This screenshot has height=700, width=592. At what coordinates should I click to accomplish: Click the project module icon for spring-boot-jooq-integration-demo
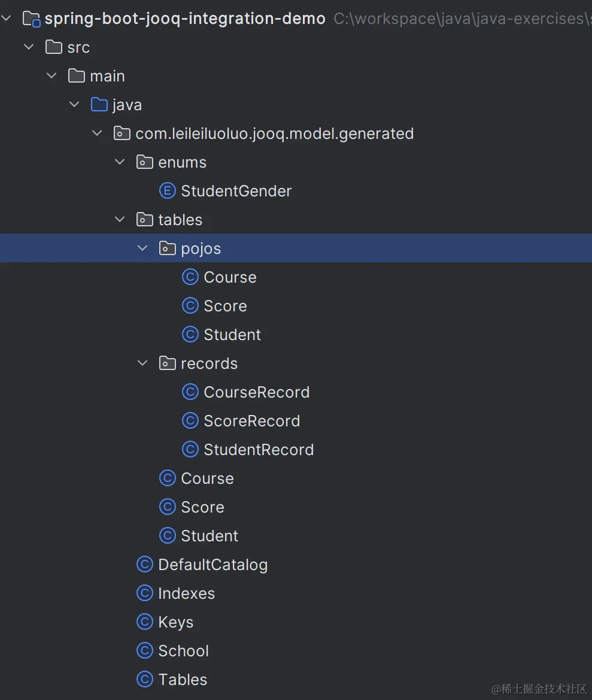31,19
